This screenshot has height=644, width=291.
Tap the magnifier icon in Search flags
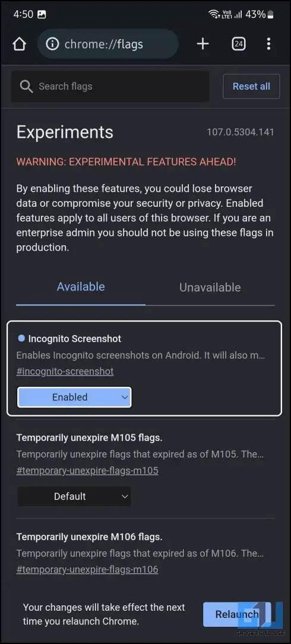tap(26, 87)
